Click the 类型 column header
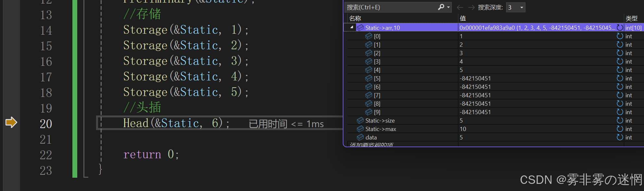Viewport: 644px width, 191px height. pos(631,18)
